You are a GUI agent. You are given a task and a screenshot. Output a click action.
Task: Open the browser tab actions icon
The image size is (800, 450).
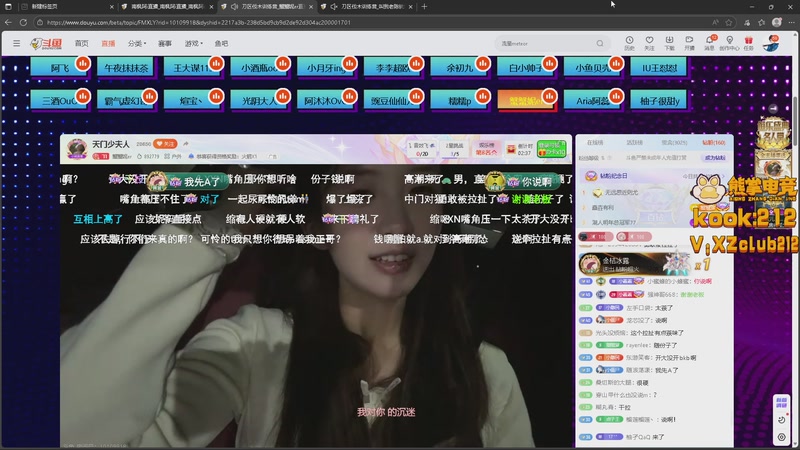point(8,7)
